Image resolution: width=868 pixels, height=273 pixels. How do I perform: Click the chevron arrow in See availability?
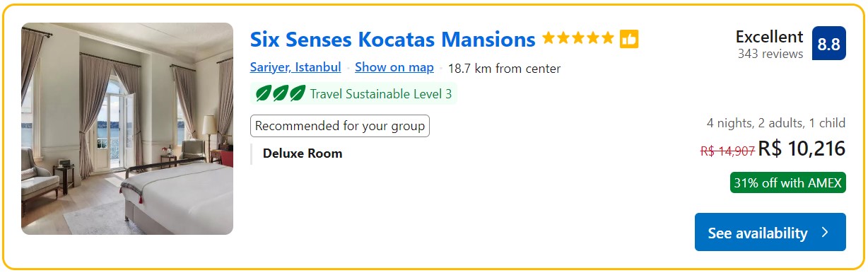825,232
